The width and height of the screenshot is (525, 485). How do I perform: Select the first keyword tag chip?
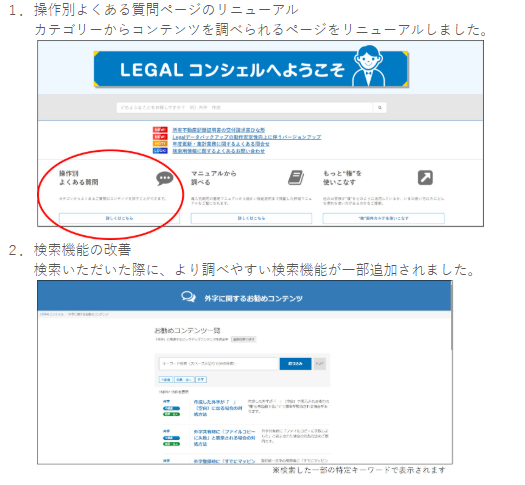166,380
